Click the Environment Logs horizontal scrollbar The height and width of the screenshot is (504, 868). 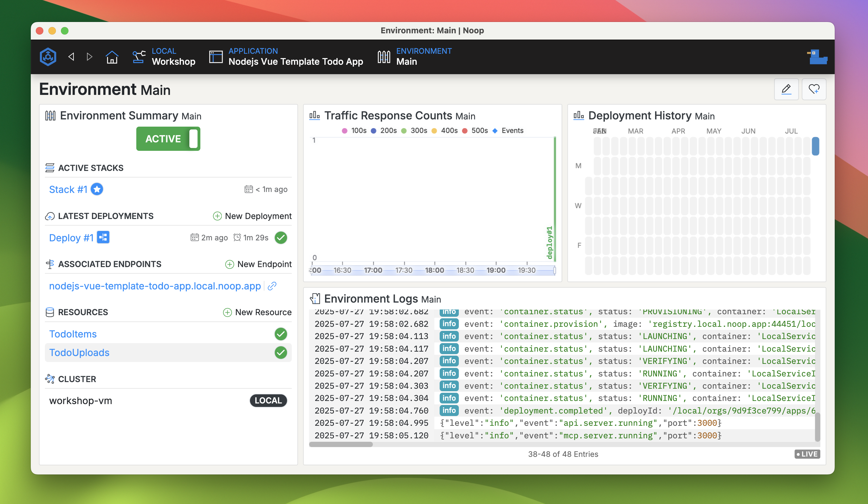pyautogui.click(x=341, y=445)
